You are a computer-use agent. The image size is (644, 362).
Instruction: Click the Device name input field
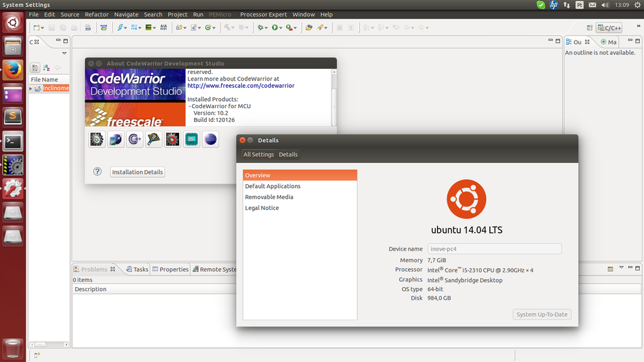click(494, 249)
